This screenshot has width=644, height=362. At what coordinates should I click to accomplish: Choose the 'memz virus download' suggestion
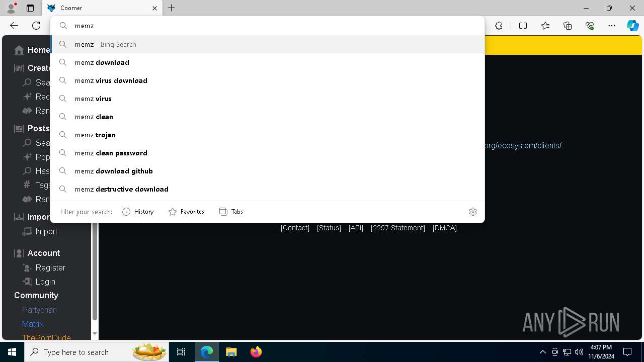[267, 80]
